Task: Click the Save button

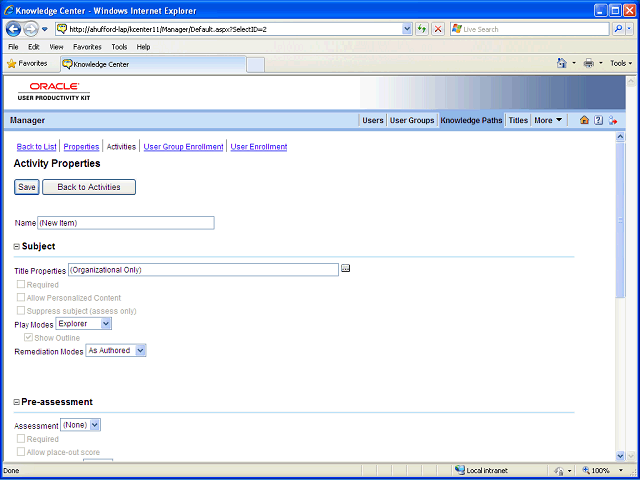Action: 27,187
